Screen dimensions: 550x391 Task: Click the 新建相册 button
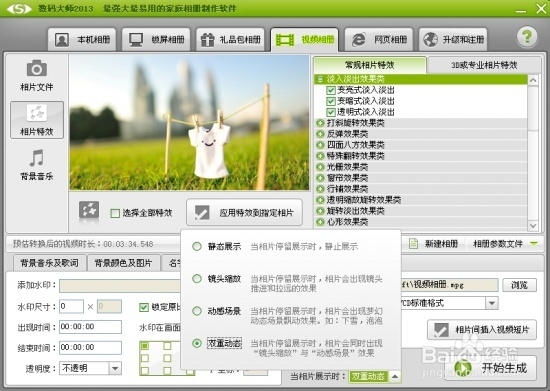click(434, 243)
